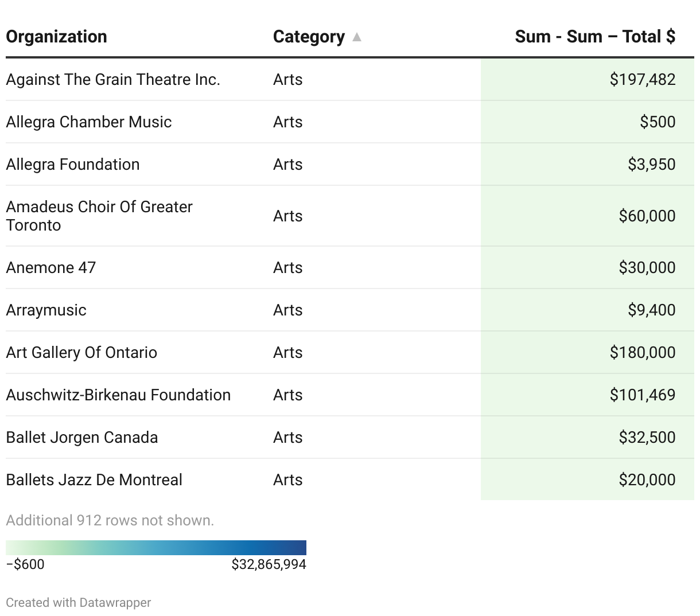Click the Additional 912 rows not shown note
Screen dimensions: 700x616
click(110, 520)
